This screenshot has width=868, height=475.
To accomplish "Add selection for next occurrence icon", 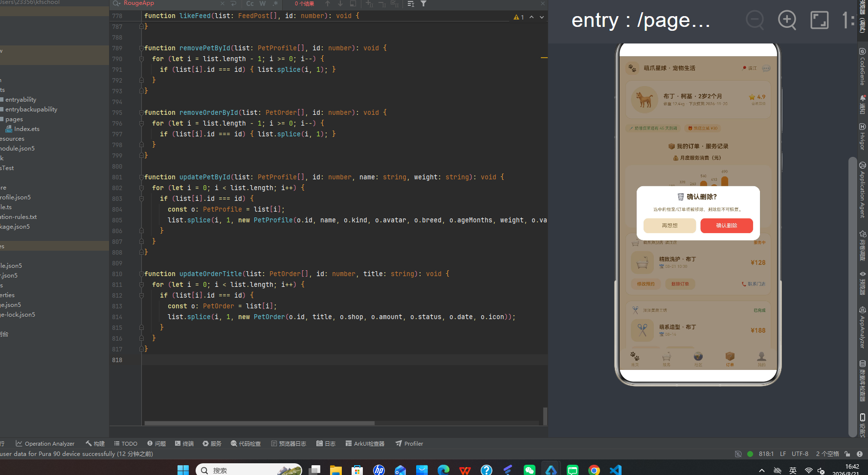I will tap(369, 3).
